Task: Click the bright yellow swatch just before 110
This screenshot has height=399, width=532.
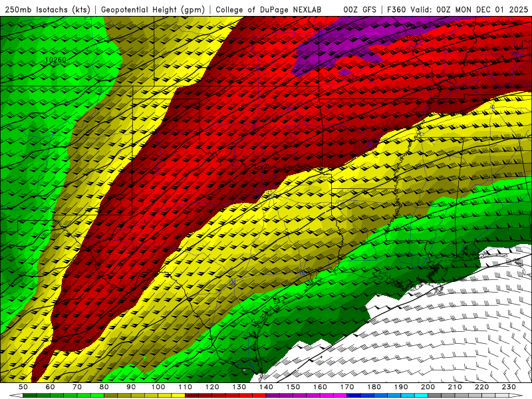Action: point(178,396)
